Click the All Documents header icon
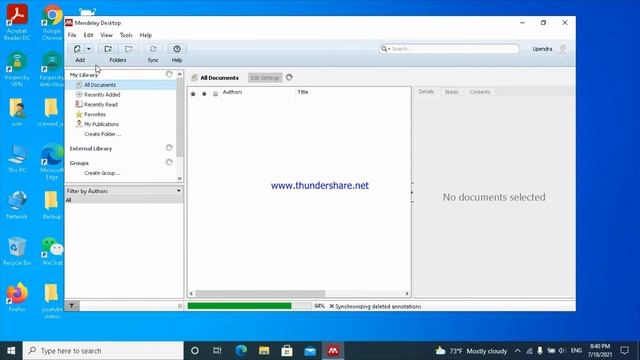The height and width of the screenshot is (360, 640). (195, 78)
